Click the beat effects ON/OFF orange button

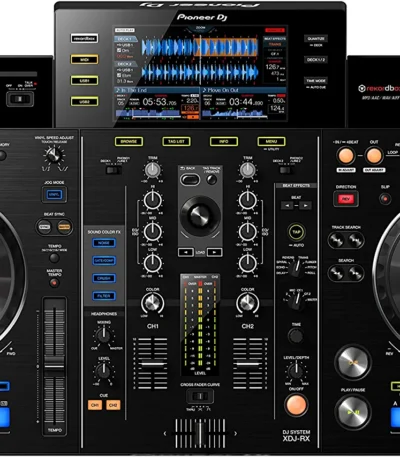point(296,405)
